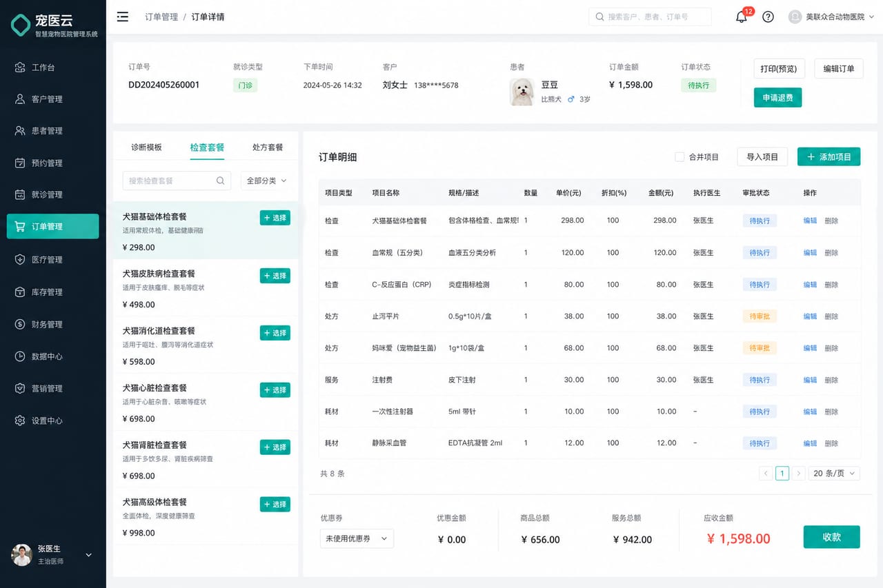Select the 犬猫高级体检套餐 package
This screenshot has width=883, height=588.
click(275, 505)
